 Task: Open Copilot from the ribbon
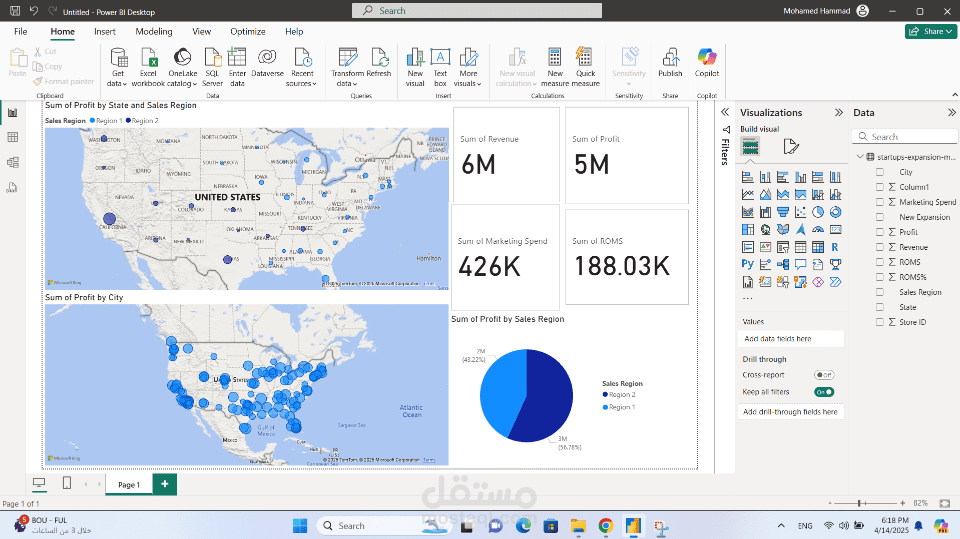[707, 62]
